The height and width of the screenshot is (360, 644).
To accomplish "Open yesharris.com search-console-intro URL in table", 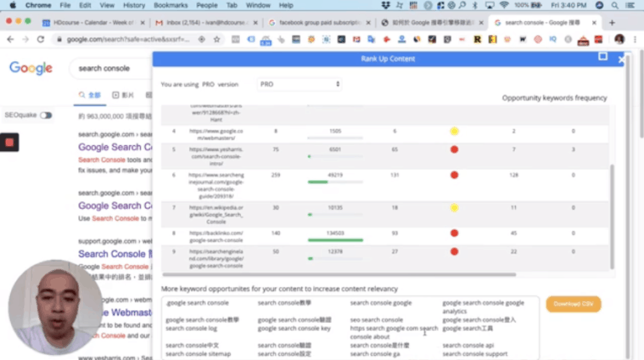I will 216,156.
